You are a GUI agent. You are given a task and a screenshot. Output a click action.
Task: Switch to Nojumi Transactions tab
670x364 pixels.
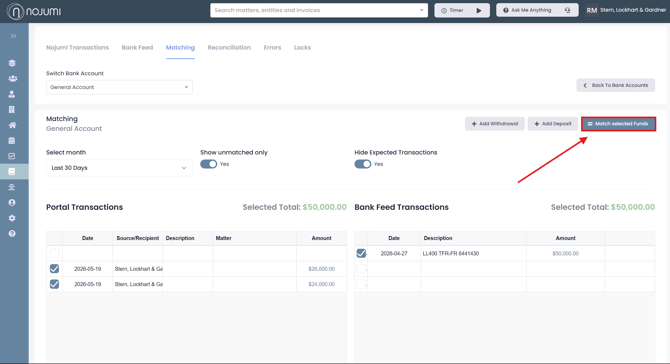click(x=77, y=47)
